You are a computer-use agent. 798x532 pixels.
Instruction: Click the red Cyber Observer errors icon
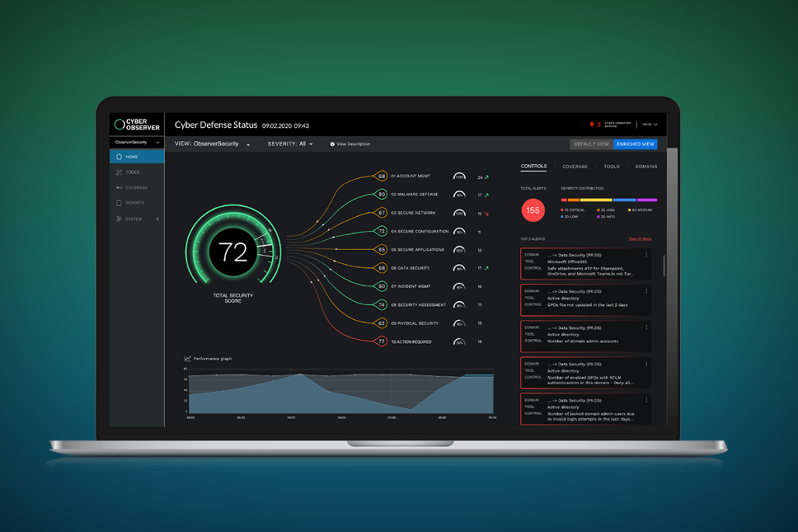[592, 125]
